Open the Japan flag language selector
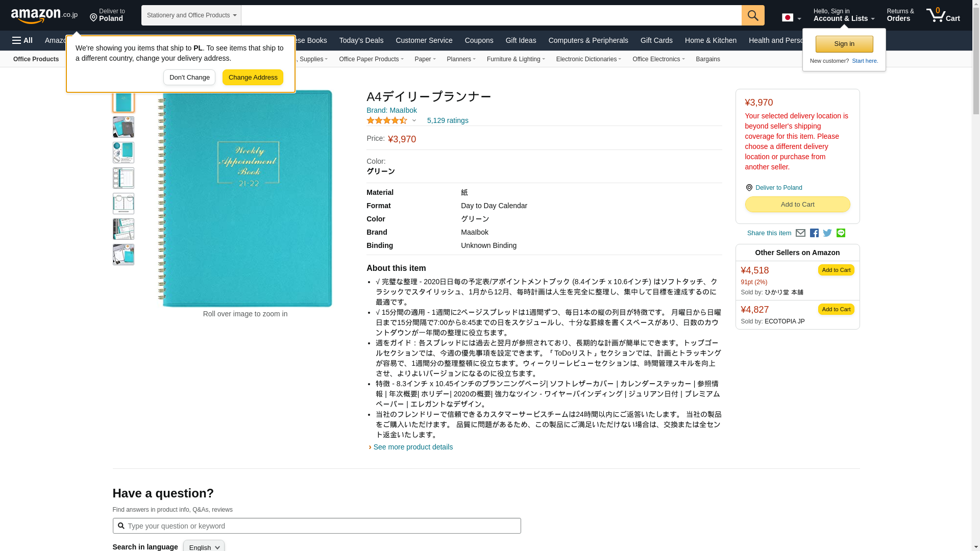Screen dimensions: 980x551 (x=791, y=18)
